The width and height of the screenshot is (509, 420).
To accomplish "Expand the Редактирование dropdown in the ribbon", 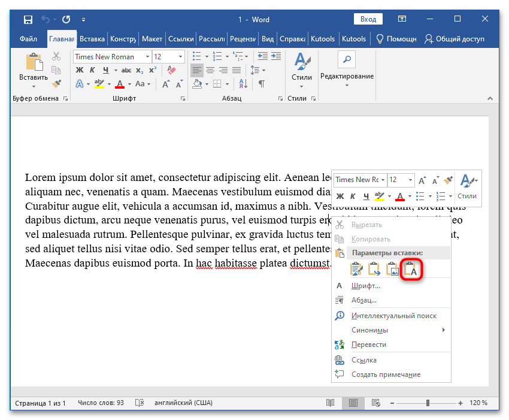I will click(x=347, y=84).
